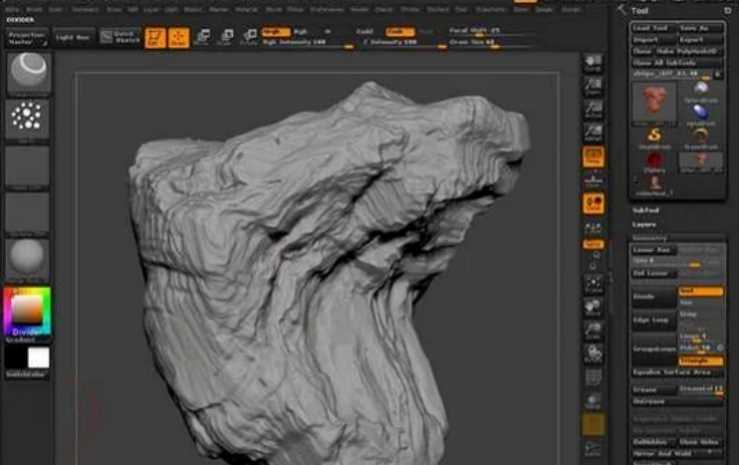Image resolution: width=739 pixels, height=465 pixels.
Task: Toggle the Transp transparency icon
Action: [x=593, y=401]
